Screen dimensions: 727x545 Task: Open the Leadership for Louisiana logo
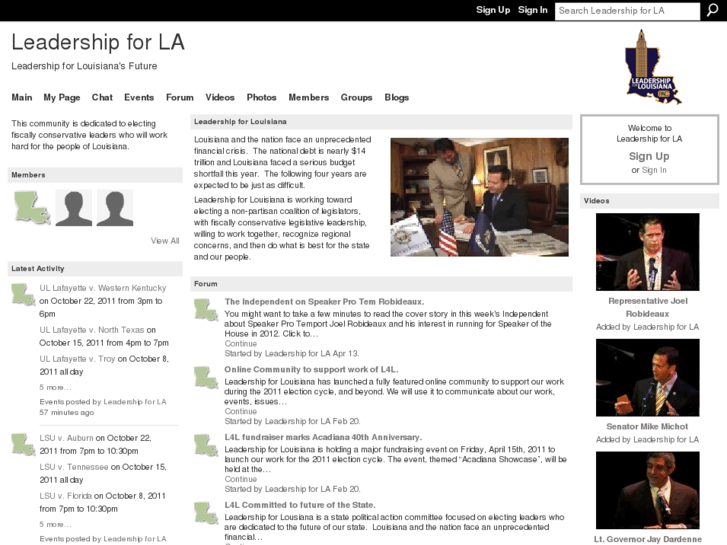click(653, 67)
